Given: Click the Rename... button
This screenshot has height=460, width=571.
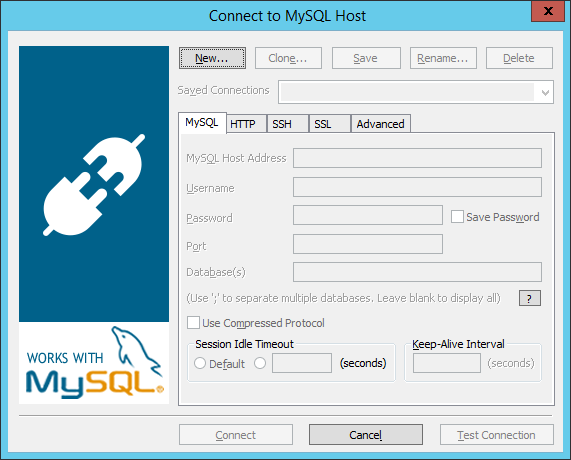Looking at the screenshot, I should click(443, 58).
